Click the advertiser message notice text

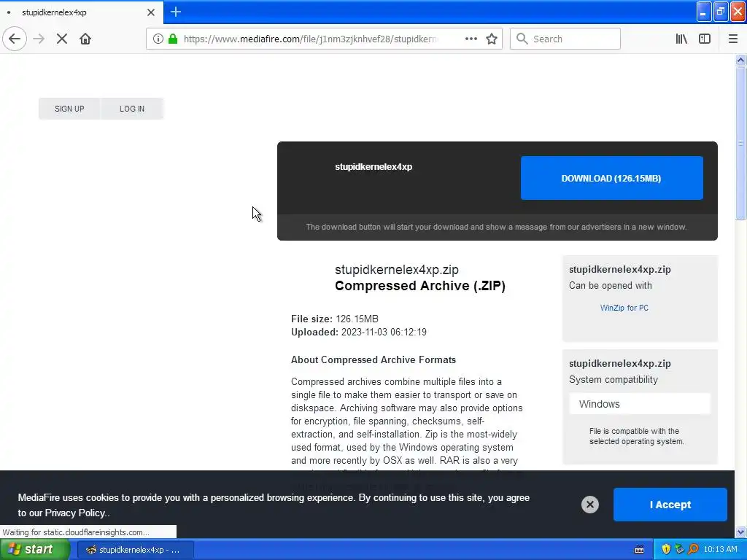[x=496, y=227]
